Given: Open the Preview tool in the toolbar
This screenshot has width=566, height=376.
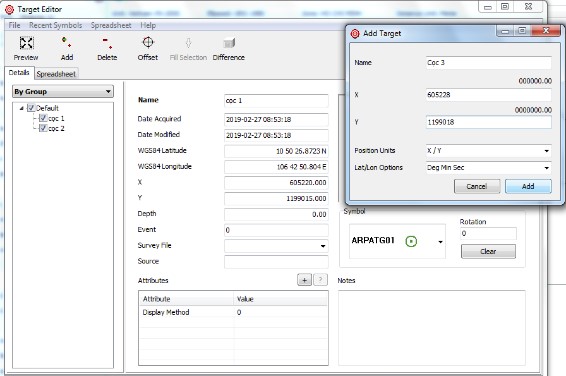Looking at the screenshot, I should click(26, 48).
